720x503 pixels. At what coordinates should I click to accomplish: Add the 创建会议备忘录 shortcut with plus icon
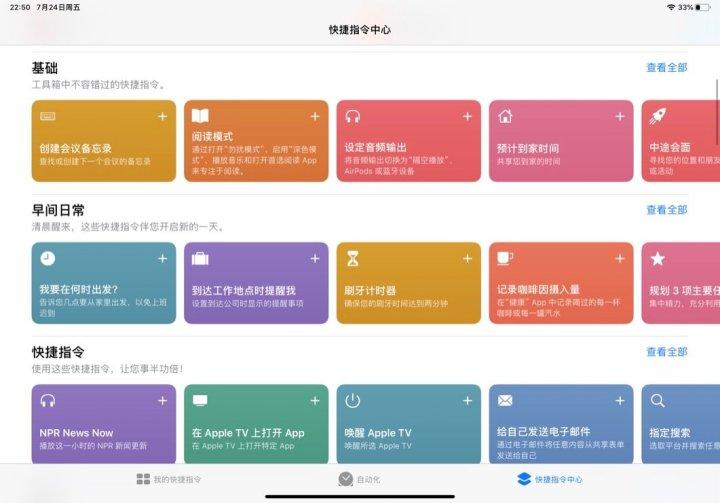click(x=163, y=117)
